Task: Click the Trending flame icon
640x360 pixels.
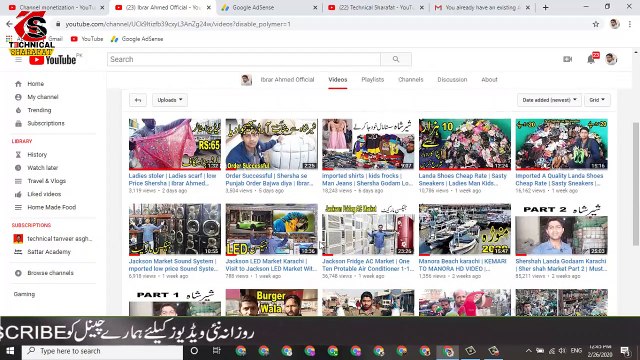Action: click(x=18, y=110)
